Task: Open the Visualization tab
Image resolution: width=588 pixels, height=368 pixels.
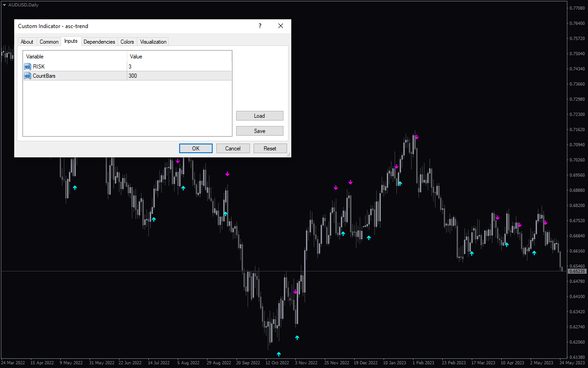Action: [x=153, y=42]
